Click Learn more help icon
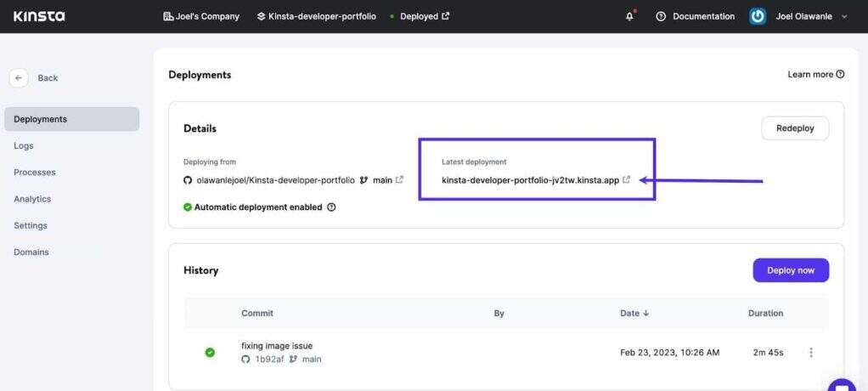This screenshot has width=868, height=391. click(x=840, y=75)
